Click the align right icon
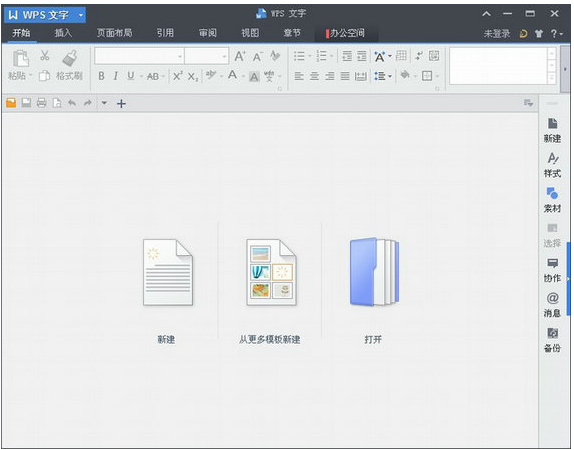The image size is (574, 450). point(330,76)
